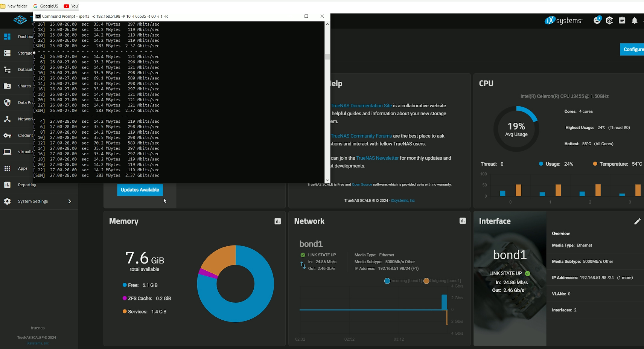The height and width of the screenshot is (349, 644).
Task: Open the Shares folder icon in sidebar
Action: (x=7, y=86)
